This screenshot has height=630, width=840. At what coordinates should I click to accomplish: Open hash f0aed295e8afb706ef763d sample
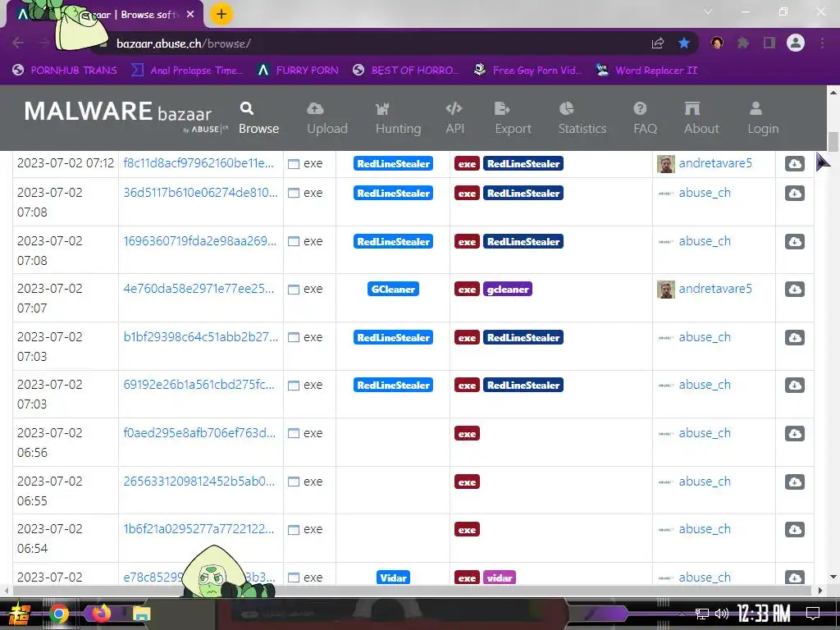click(199, 432)
